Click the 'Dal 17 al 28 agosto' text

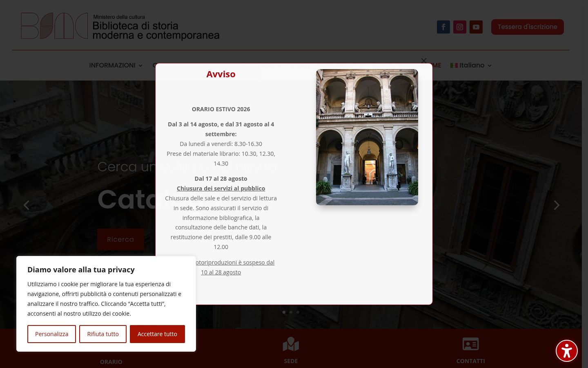[x=221, y=179]
